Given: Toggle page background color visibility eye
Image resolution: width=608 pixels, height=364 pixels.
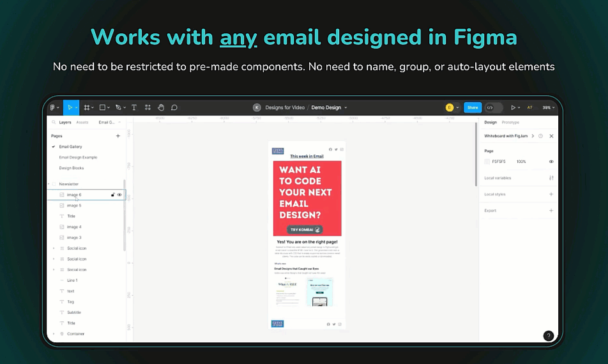Looking at the screenshot, I should 551,162.
